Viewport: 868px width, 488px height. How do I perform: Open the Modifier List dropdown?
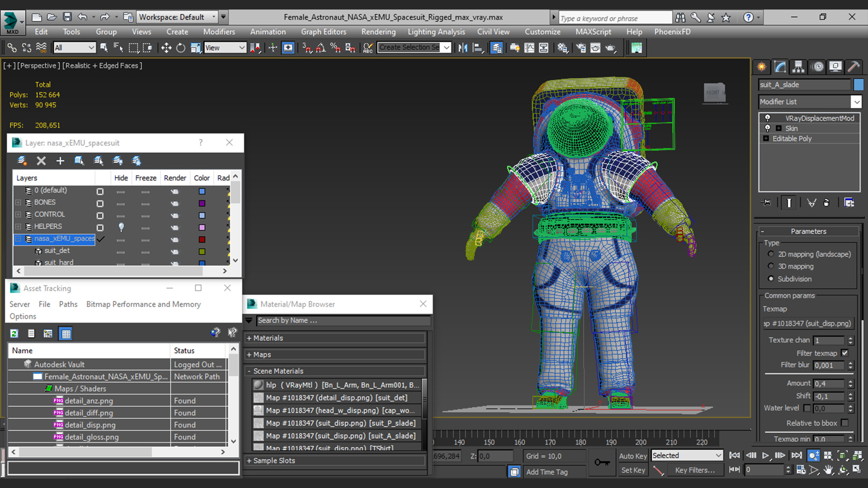pyautogui.click(x=856, y=102)
